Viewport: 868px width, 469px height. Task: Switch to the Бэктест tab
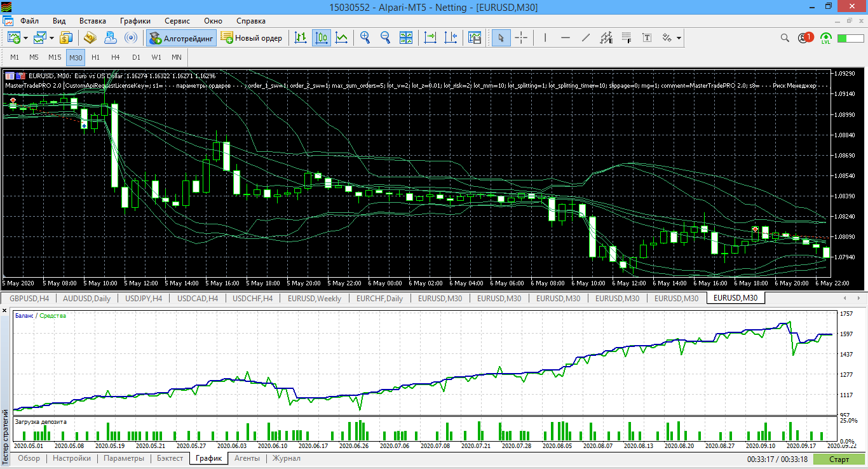coord(170,458)
